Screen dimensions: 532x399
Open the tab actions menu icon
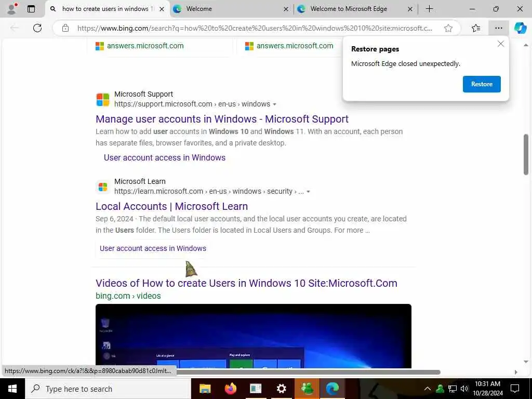tap(31, 9)
